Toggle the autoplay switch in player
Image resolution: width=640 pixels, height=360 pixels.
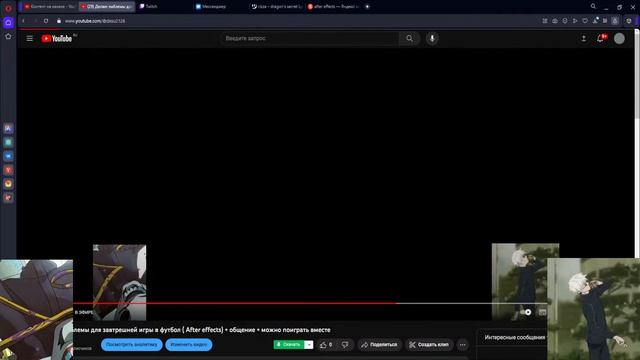pyautogui.click(x=526, y=312)
